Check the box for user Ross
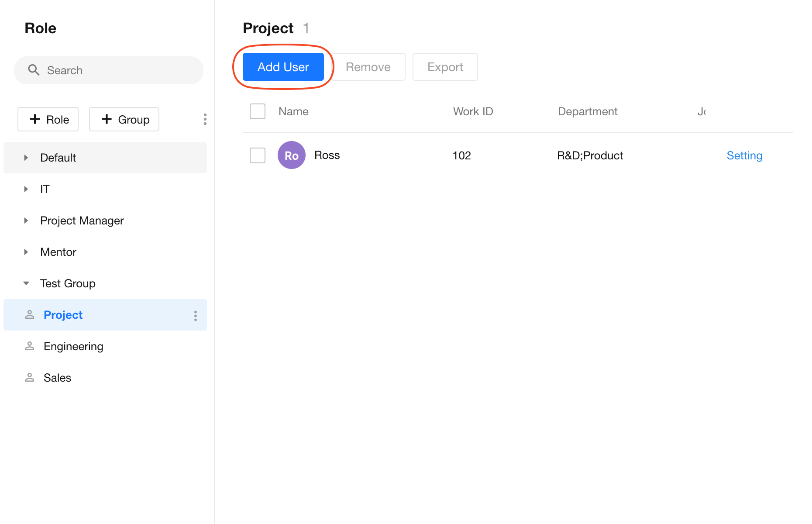Viewport: 812px width, 524px height. coord(258,155)
